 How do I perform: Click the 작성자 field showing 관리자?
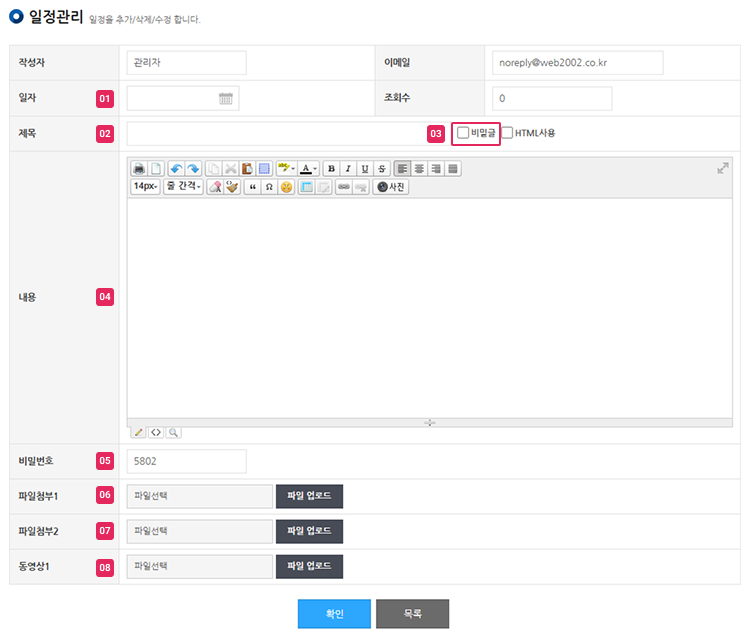(187, 63)
